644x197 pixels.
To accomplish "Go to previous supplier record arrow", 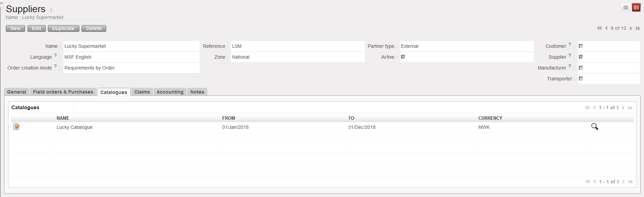I will pyautogui.click(x=606, y=28).
